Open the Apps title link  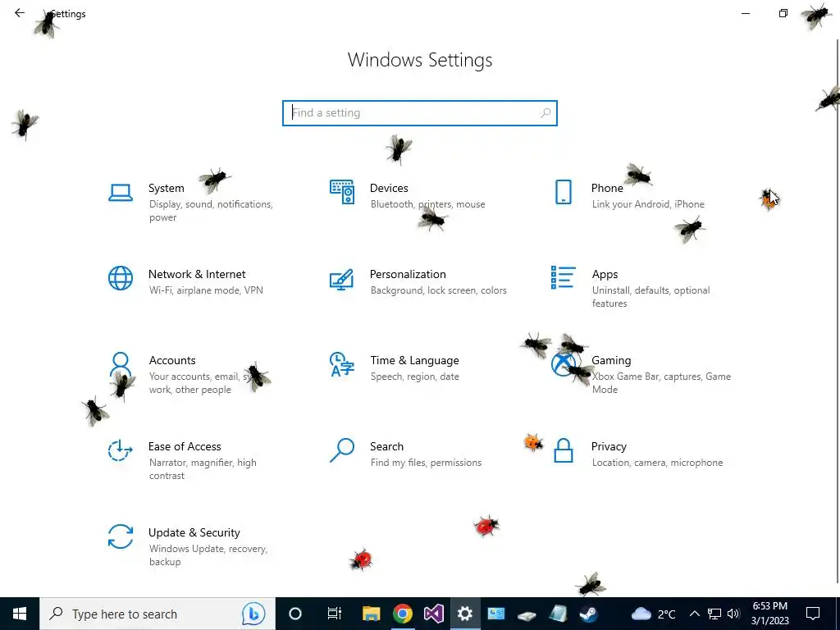(x=605, y=275)
